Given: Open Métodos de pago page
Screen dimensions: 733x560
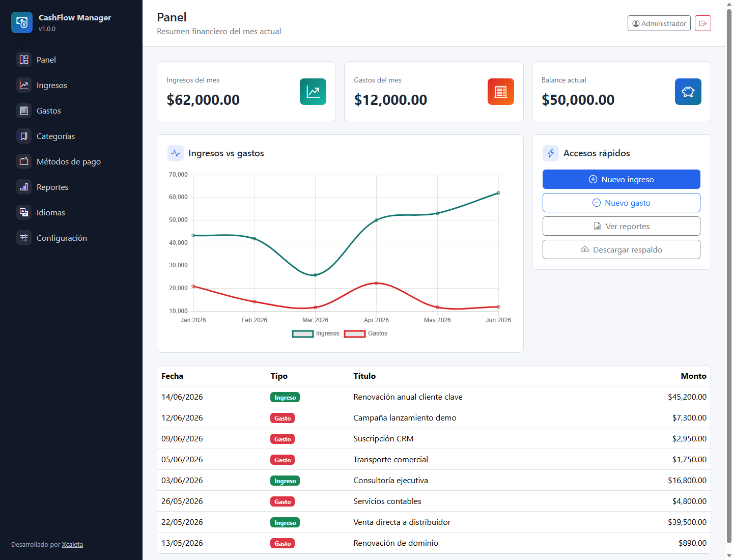Looking at the screenshot, I should tap(71, 161).
